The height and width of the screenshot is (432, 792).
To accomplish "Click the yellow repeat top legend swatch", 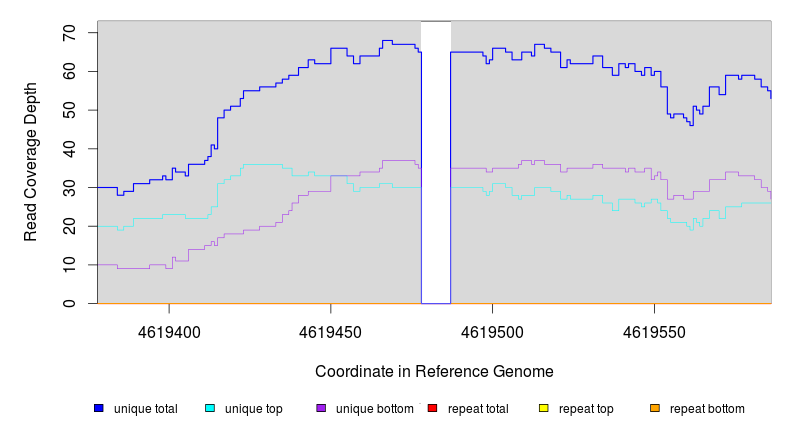I will point(543,408).
